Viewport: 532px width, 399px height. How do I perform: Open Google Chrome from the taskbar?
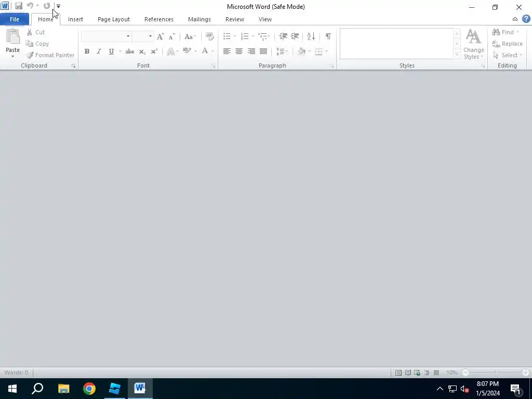coord(89,389)
